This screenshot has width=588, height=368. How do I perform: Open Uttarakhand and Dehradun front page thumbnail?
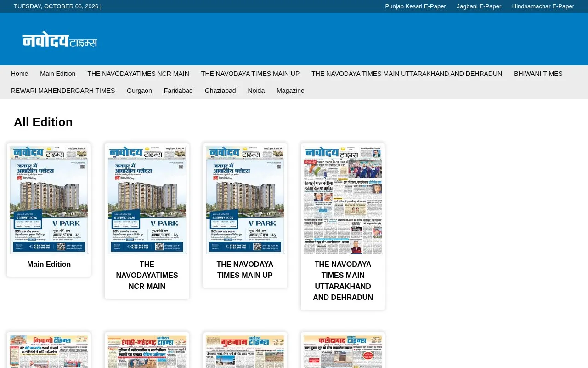point(343,200)
